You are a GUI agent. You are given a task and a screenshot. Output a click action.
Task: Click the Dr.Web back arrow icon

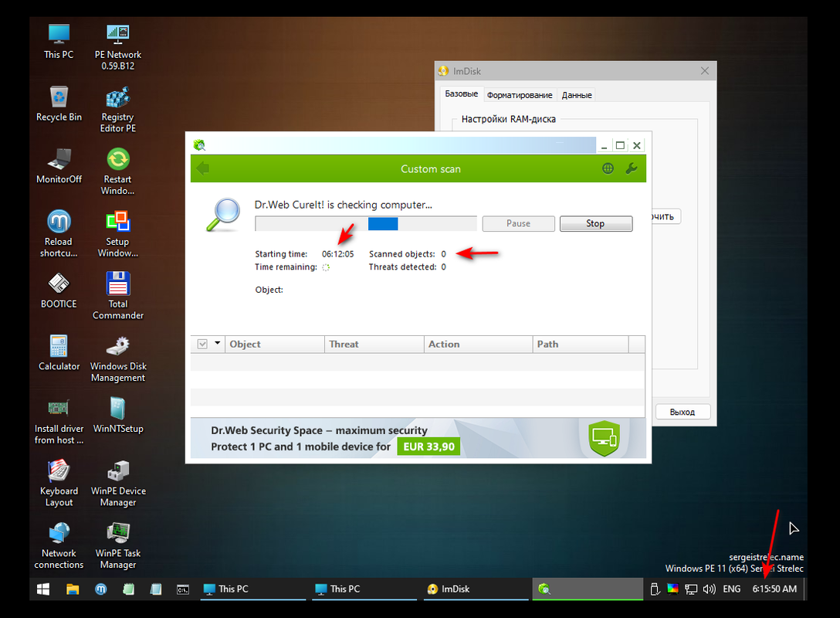(202, 169)
